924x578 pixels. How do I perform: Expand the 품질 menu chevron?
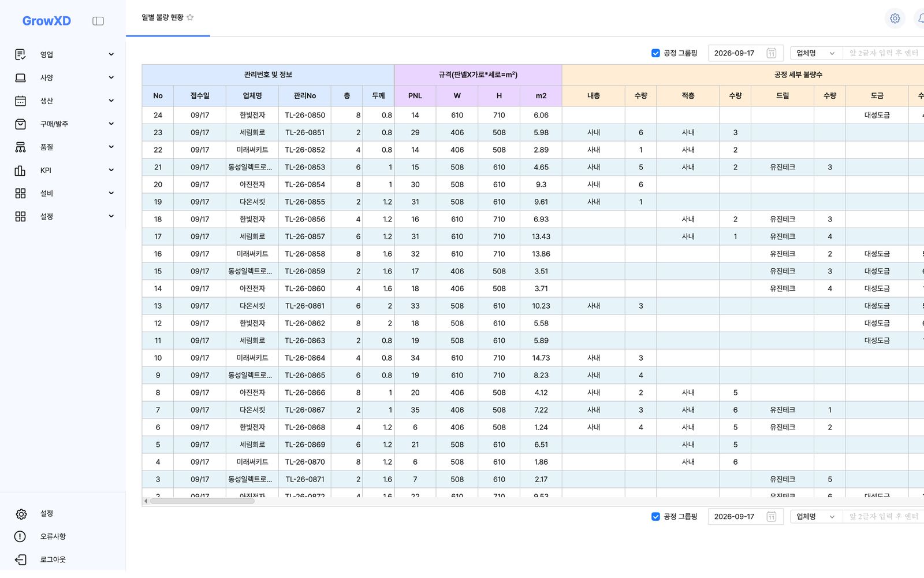coord(111,147)
